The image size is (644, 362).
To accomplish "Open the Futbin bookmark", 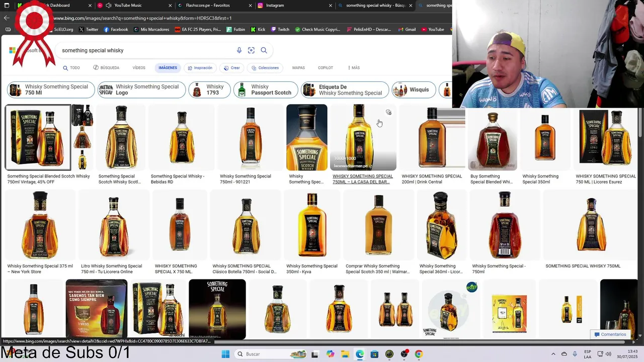I will click(235, 29).
